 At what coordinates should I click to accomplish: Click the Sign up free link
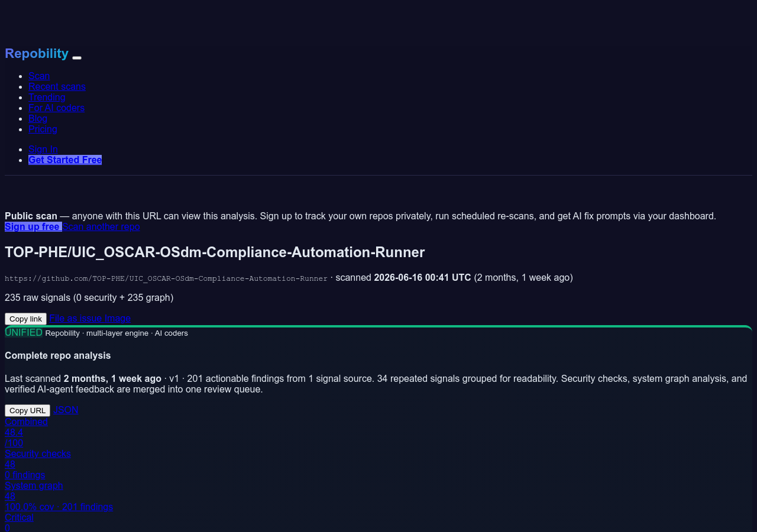coord(33,226)
